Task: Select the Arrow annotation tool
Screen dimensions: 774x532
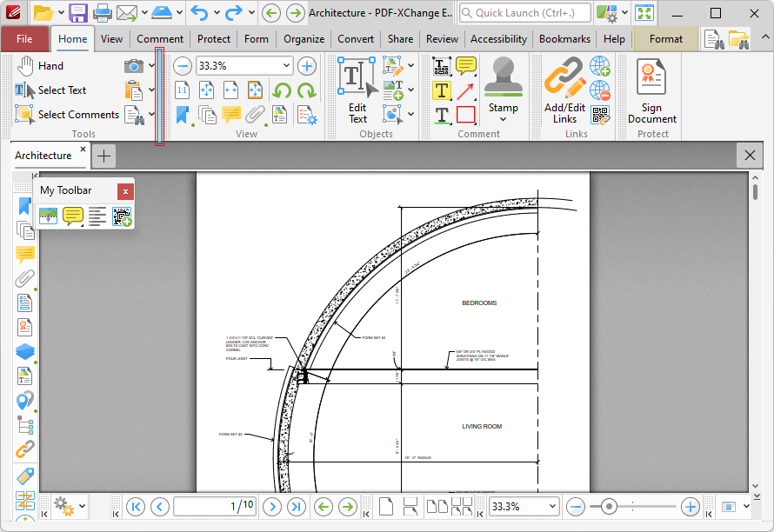Action: point(465,90)
